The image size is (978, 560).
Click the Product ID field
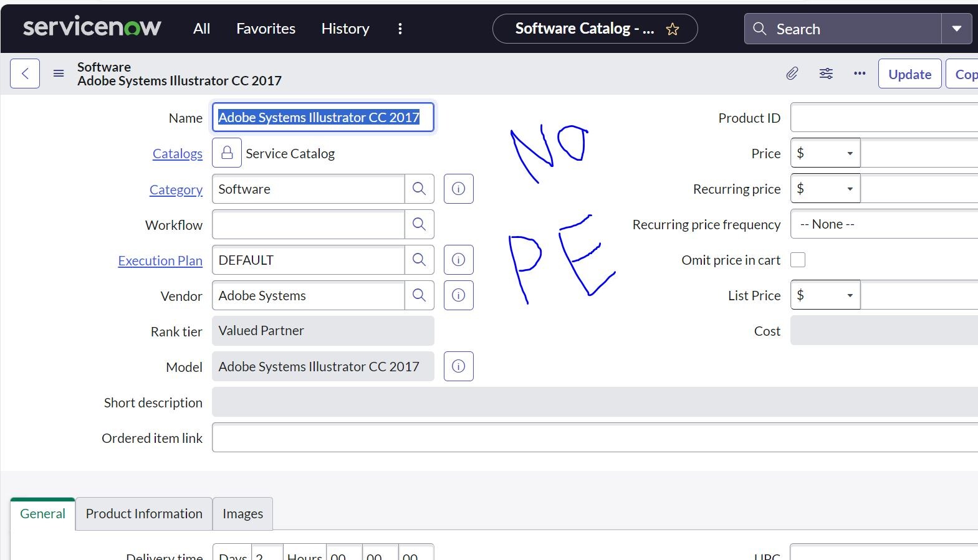pos(884,117)
